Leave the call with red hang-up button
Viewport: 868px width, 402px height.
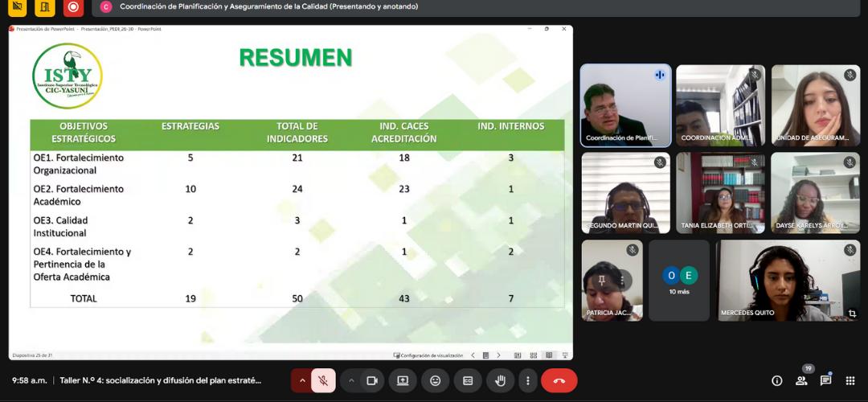(x=559, y=380)
